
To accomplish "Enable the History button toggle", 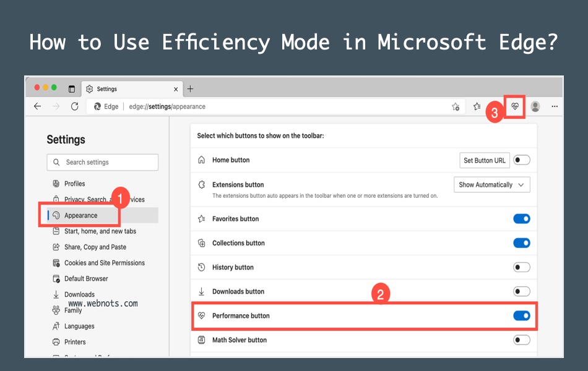I will coord(522,267).
